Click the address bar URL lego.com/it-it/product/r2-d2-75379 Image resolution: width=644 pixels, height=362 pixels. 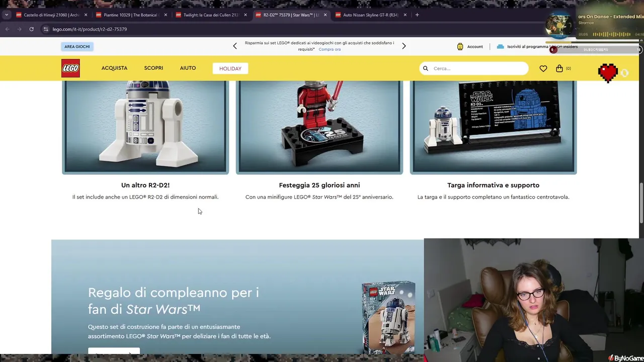90,29
